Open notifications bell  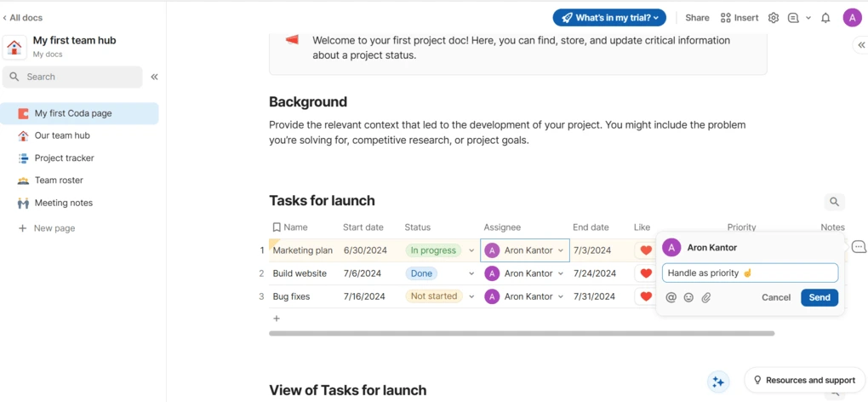pyautogui.click(x=825, y=18)
